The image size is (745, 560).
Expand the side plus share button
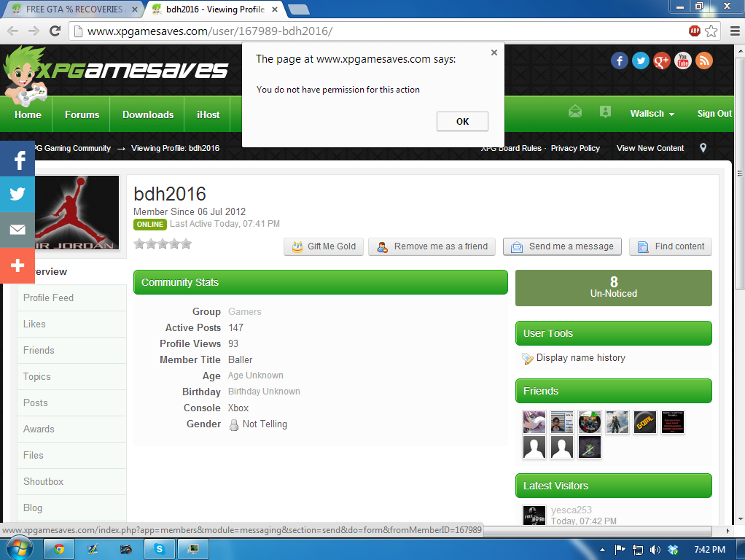(x=17, y=265)
